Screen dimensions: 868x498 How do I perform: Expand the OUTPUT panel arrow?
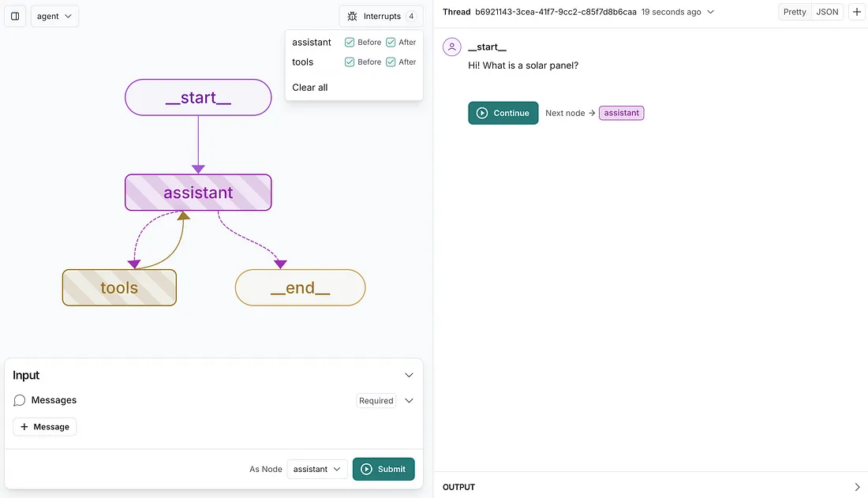(857, 487)
